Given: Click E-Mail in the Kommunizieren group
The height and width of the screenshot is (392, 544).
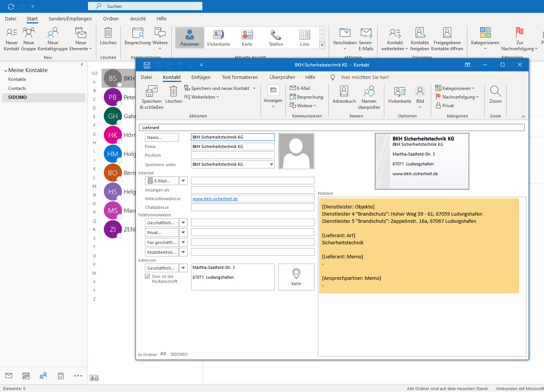Looking at the screenshot, I should [x=300, y=88].
